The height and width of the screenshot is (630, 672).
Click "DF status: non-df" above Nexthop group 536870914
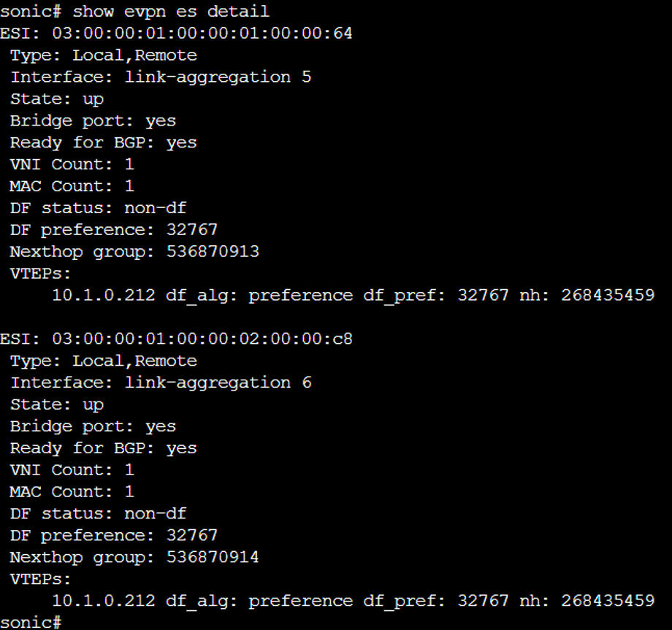98,514
